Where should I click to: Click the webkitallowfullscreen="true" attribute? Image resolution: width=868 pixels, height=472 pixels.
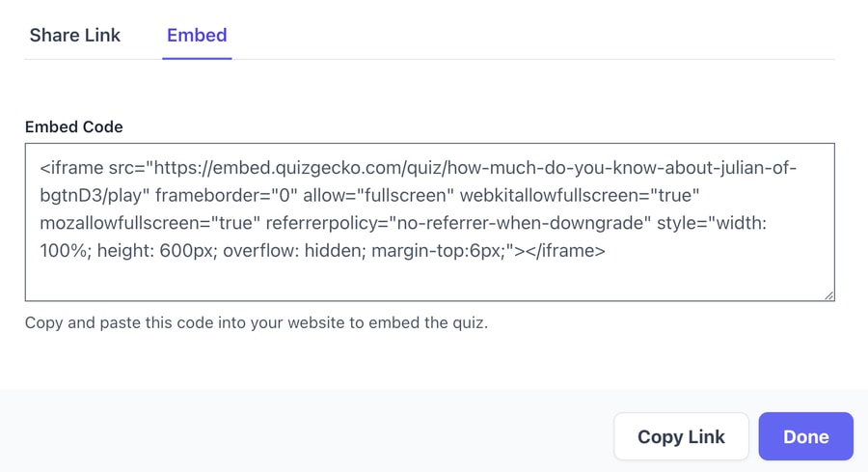coord(580,196)
